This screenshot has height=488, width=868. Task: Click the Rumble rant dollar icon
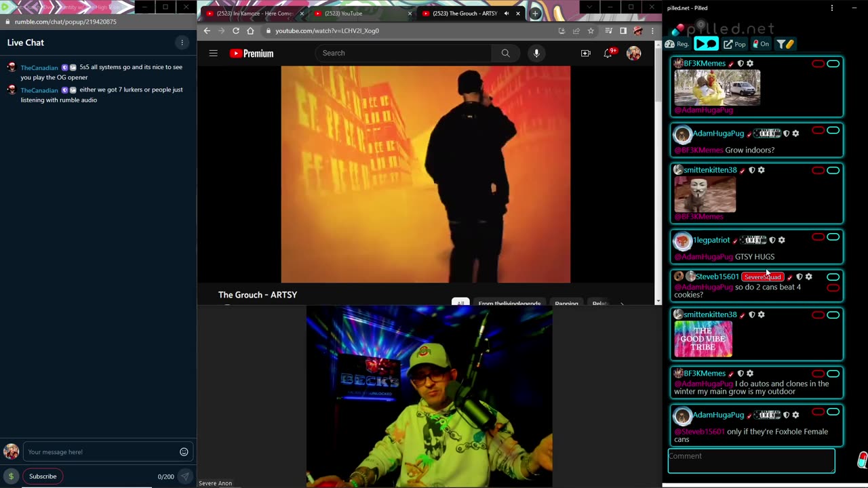pyautogui.click(x=11, y=476)
